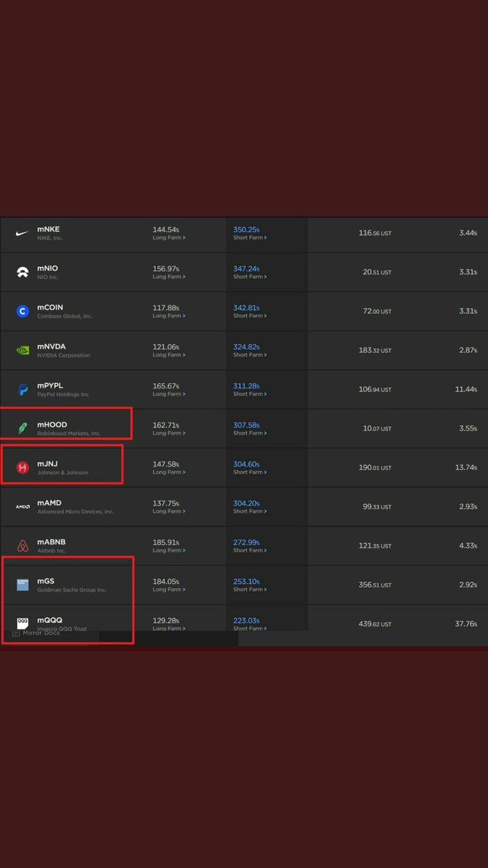Open the Mirror Docs link

(x=40, y=633)
